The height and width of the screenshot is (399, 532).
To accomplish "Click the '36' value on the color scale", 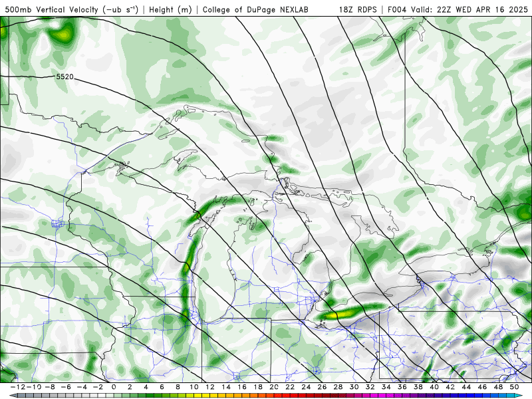I will (x=402, y=387).
